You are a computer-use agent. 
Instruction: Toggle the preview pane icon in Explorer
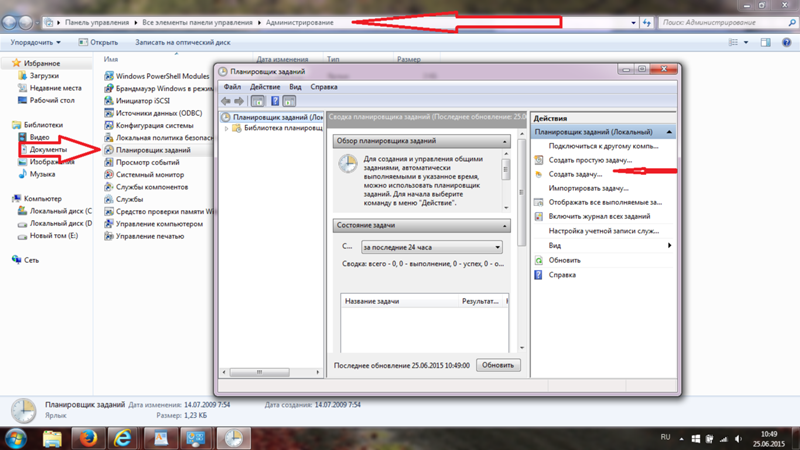coord(765,42)
